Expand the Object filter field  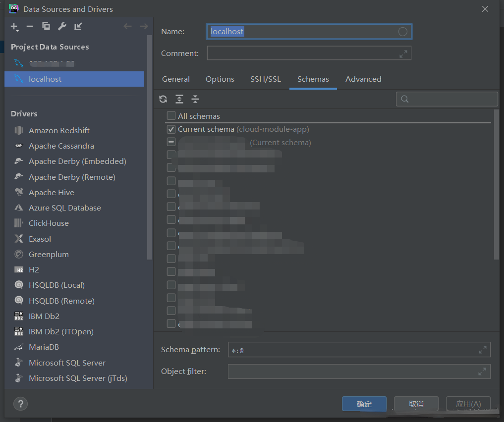482,371
